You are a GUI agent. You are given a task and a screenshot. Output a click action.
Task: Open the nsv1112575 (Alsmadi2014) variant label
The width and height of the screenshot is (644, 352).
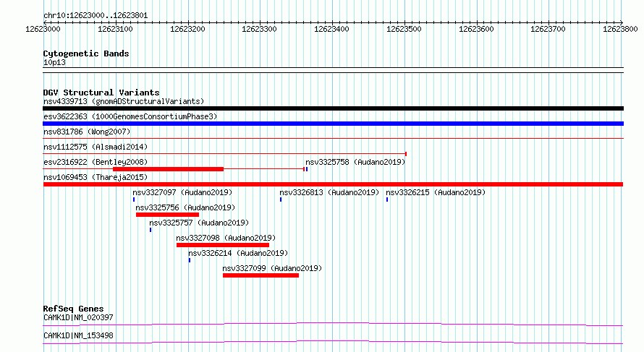96,147
